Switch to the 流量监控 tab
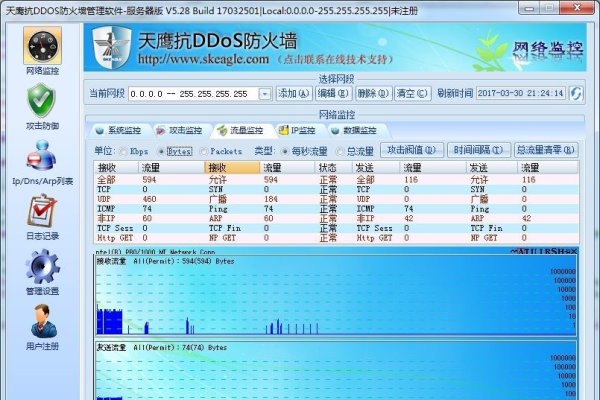This screenshot has height=400, width=600. pyautogui.click(x=242, y=131)
